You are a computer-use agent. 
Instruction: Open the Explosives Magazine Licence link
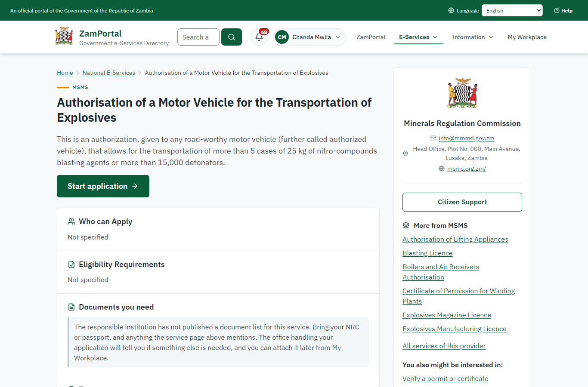click(x=447, y=315)
